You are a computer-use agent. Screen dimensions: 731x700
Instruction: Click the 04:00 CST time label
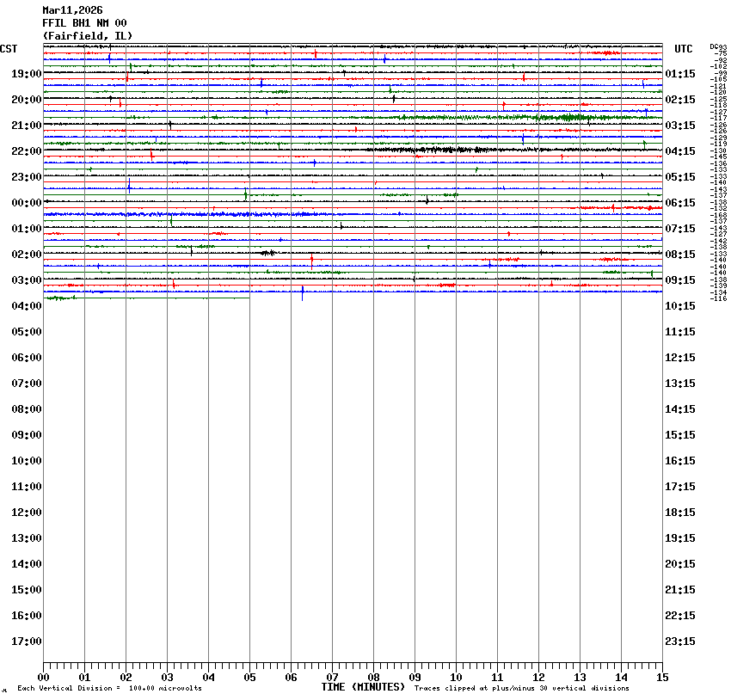click(26, 306)
